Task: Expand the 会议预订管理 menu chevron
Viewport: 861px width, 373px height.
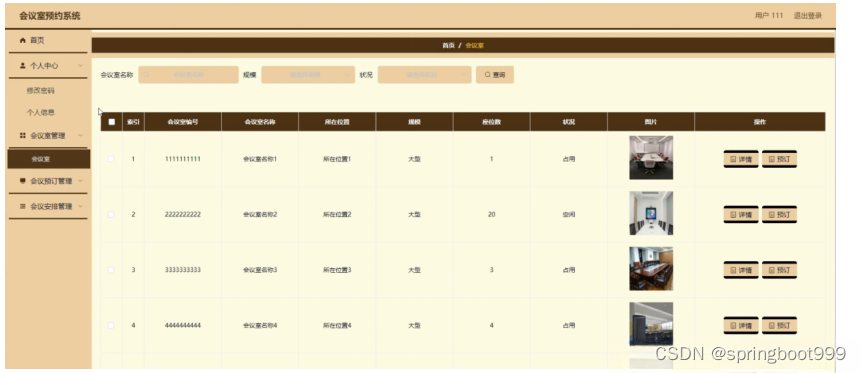Action: pos(80,181)
